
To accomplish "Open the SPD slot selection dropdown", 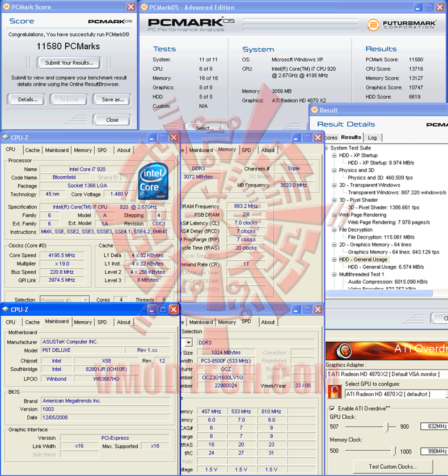I will pyautogui.click(x=189, y=342).
